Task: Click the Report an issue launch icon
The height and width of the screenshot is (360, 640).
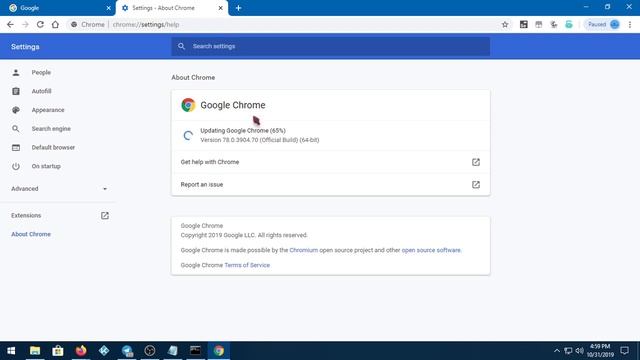Action: (476, 184)
